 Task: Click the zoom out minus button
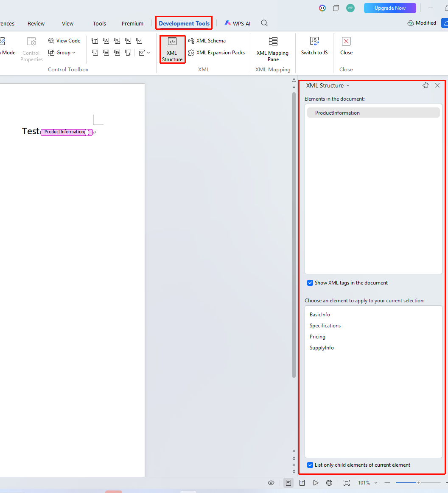[387, 483]
